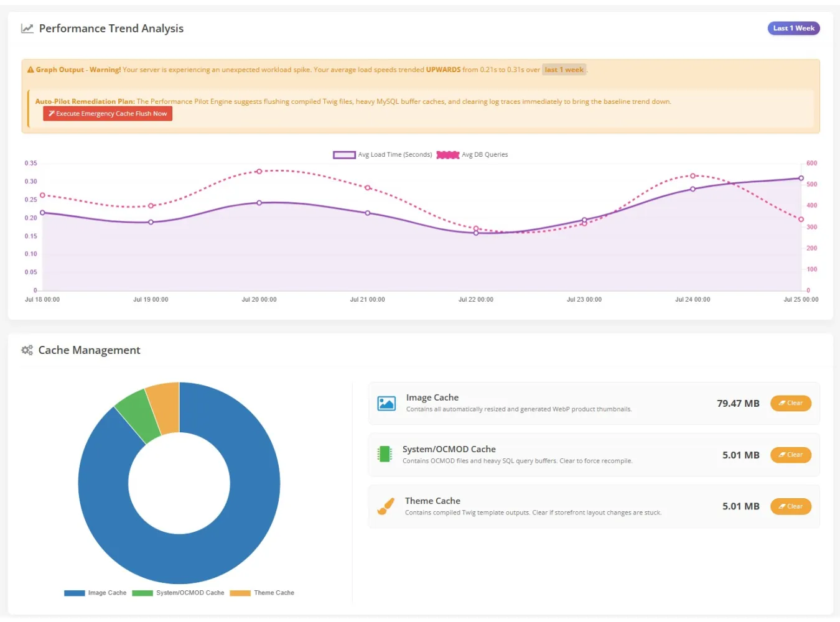Click the System/OCMOD Cache chip icon
The height and width of the screenshot is (622, 840).
coord(385,455)
